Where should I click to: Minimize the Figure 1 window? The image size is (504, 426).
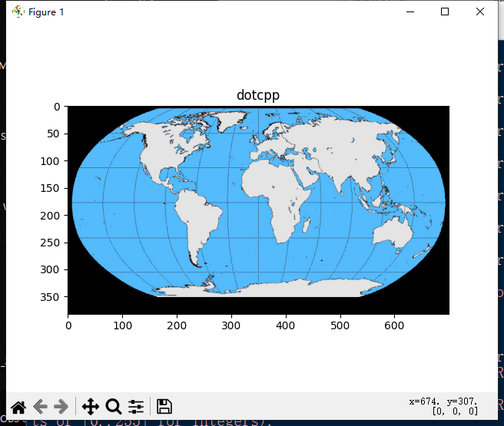point(410,12)
